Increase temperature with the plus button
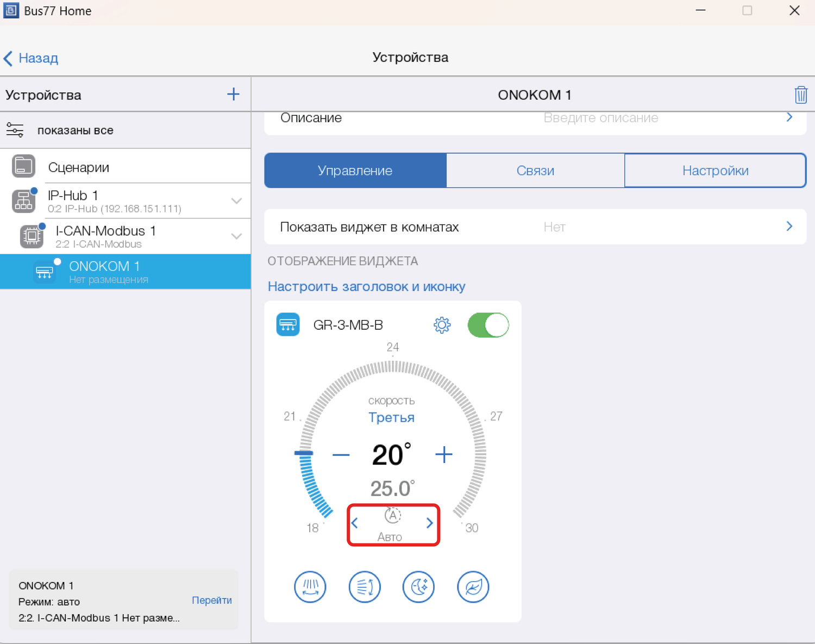Viewport: 815px width, 644px height. tap(444, 455)
